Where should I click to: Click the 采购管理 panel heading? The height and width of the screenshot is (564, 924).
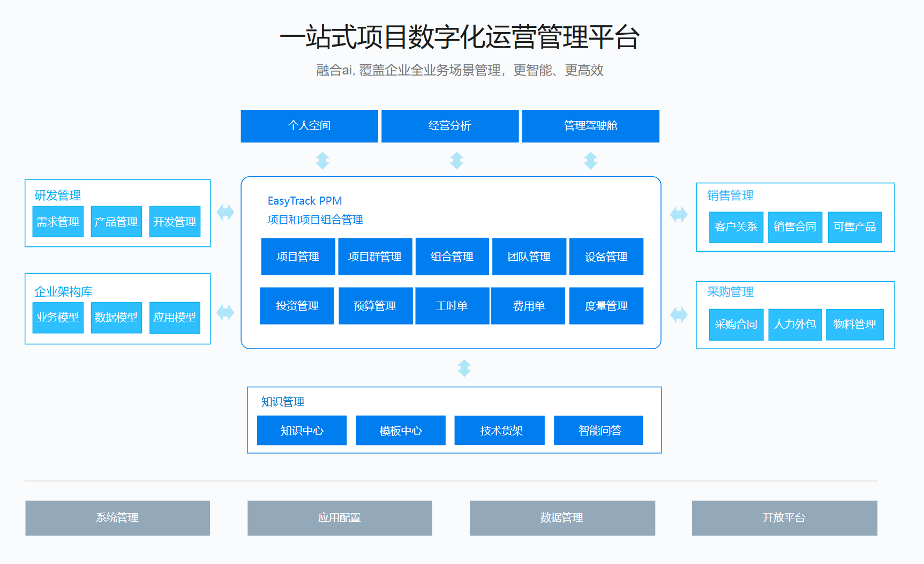tap(731, 292)
